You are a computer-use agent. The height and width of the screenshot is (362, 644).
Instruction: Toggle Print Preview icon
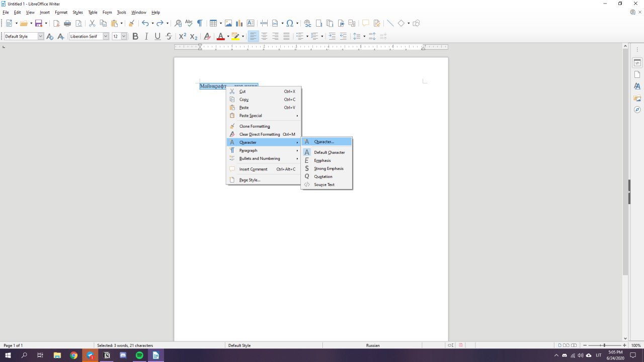[78, 23]
